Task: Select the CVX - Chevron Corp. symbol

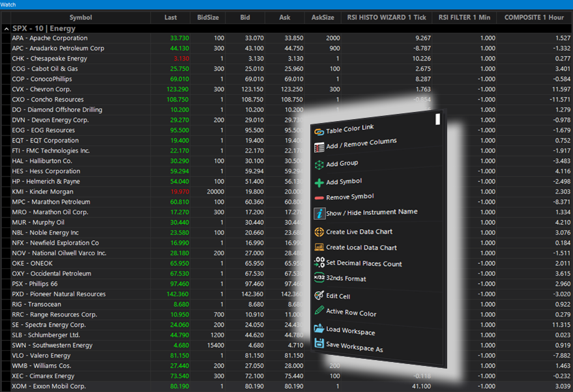Action: click(x=41, y=89)
